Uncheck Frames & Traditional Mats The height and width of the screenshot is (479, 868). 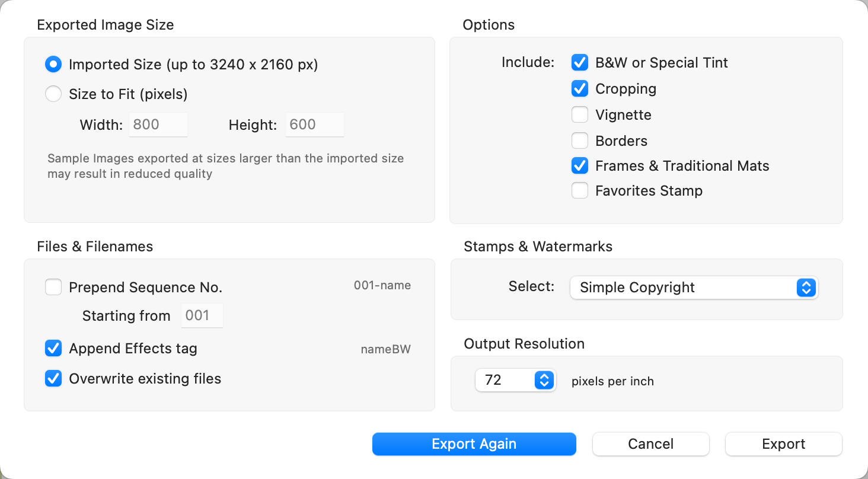579,166
